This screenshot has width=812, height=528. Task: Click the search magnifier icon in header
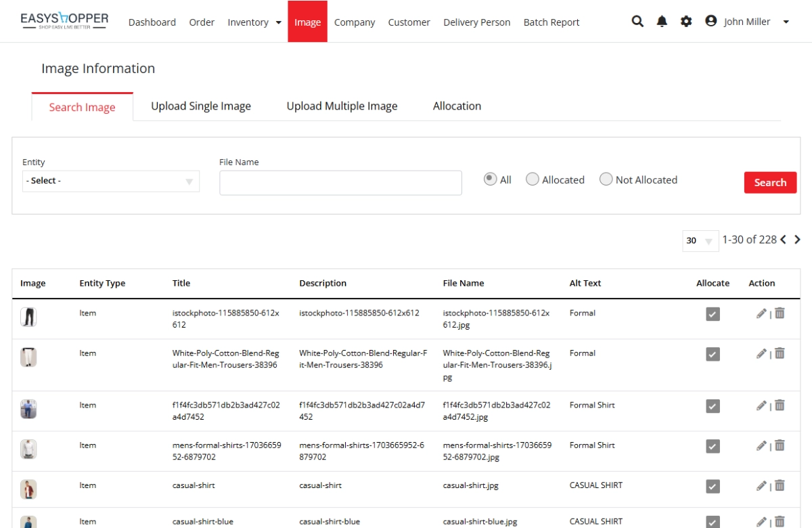(637, 22)
